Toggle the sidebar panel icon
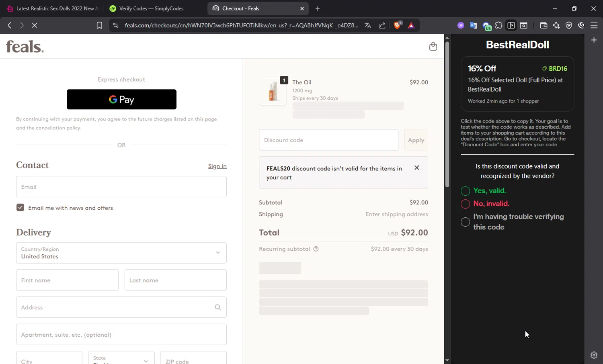Viewport: 603px width, 364px height. coord(511,25)
